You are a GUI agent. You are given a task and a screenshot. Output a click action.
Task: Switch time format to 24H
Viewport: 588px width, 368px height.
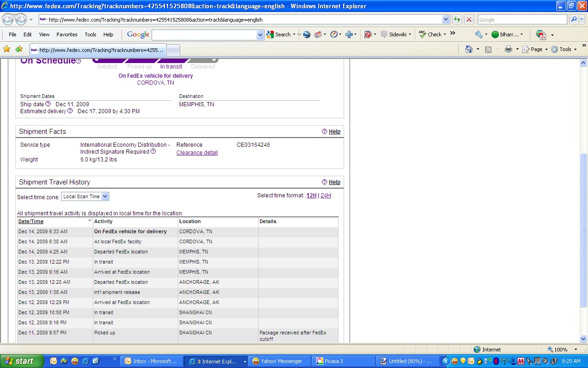pos(326,195)
